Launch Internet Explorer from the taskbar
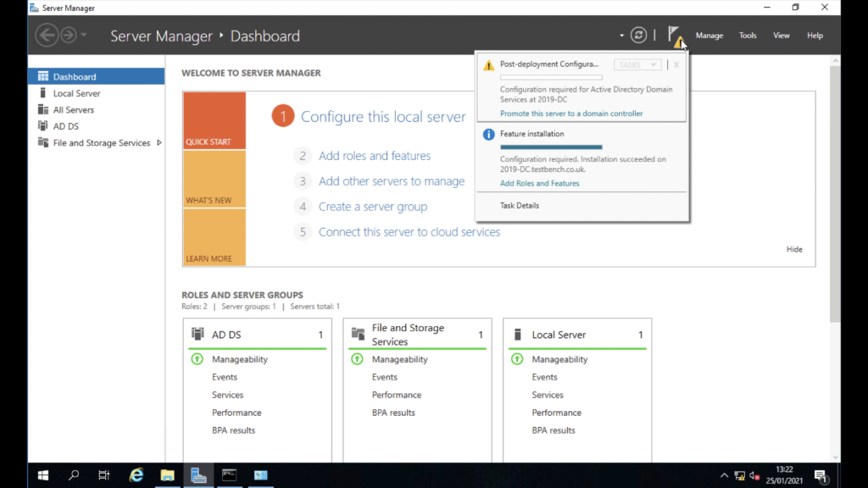Image resolution: width=868 pixels, height=488 pixels. [136, 474]
